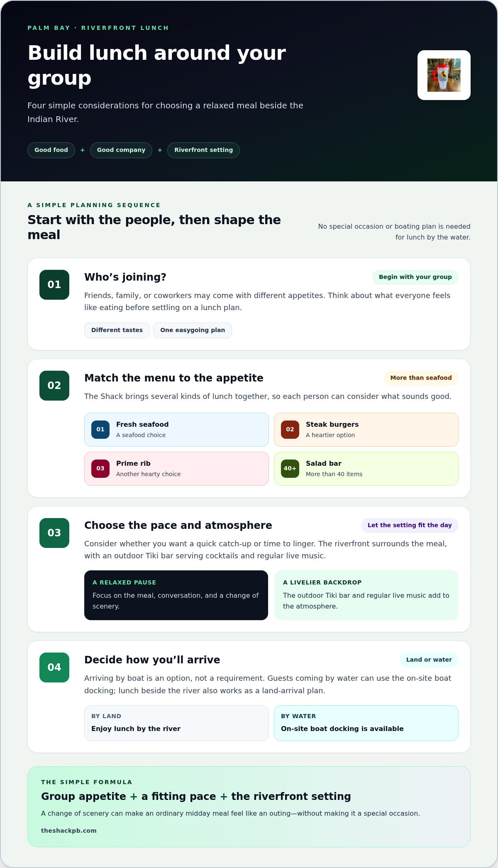The width and height of the screenshot is (498, 868).
Task: Select the step 02 number badge
Action: click(54, 386)
